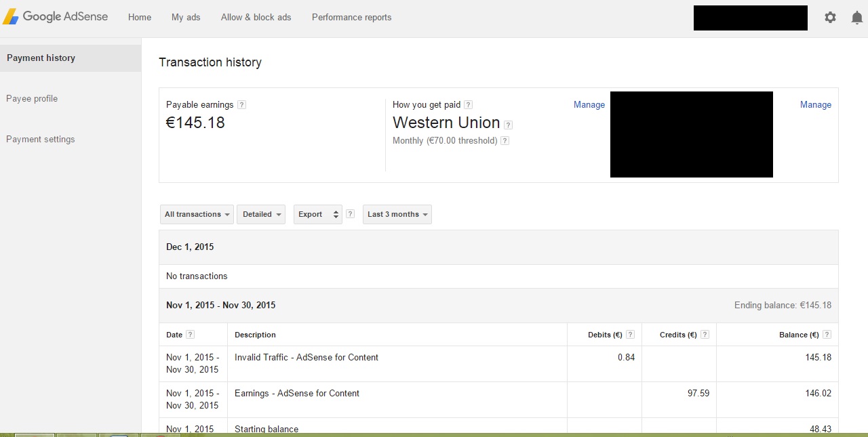
Task: Click the Starting balance row
Action: click(x=498, y=426)
